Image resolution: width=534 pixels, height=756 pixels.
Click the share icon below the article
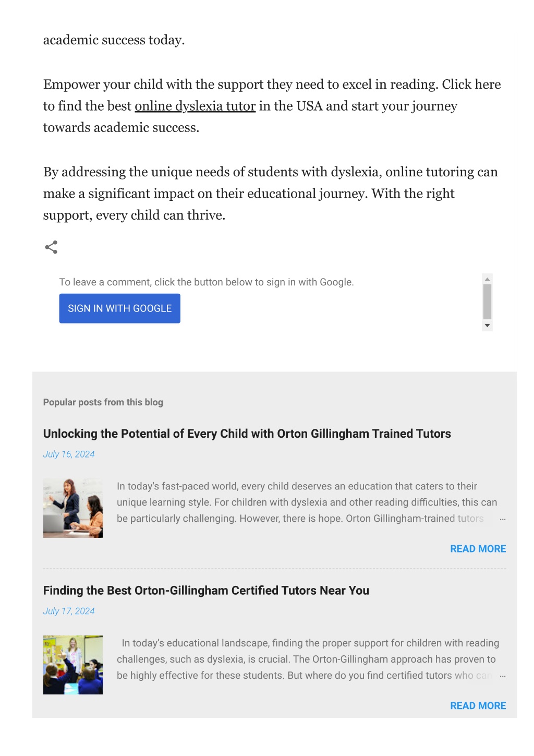pos(51,247)
